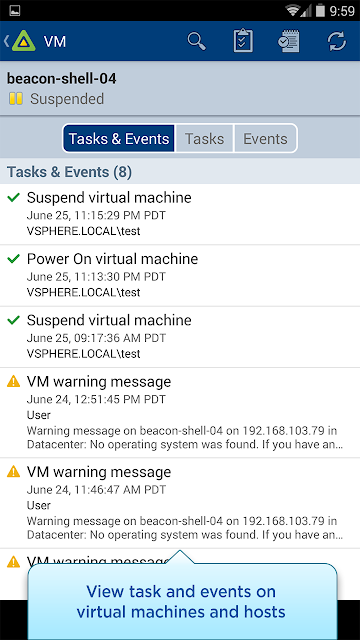Go back using the left chevron
The width and height of the screenshot is (360, 640).
pos(6,41)
